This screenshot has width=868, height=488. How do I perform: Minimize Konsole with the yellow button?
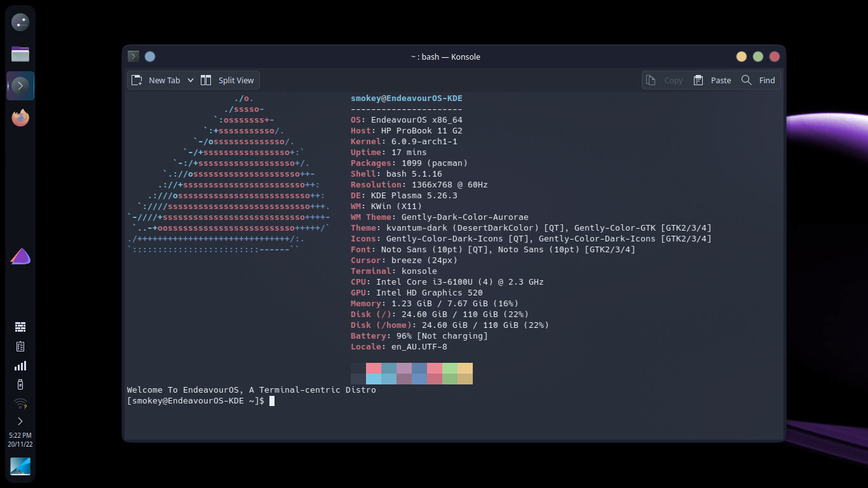pyautogui.click(x=742, y=57)
